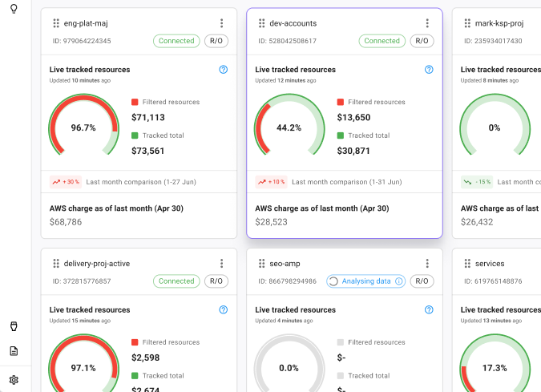This screenshot has width=541, height=392.
Task: Click the R/O badge on seo-amp
Action: (422, 281)
